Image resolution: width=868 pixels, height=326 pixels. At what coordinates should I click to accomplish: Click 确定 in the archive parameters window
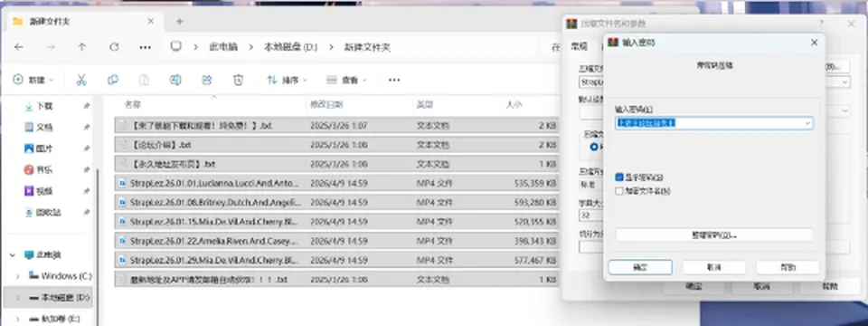[693, 287]
